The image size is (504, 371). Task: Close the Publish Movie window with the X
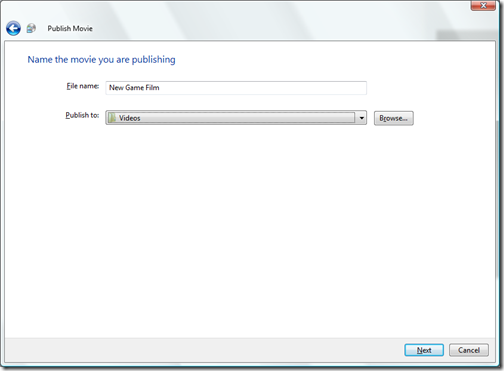click(x=483, y=5)
